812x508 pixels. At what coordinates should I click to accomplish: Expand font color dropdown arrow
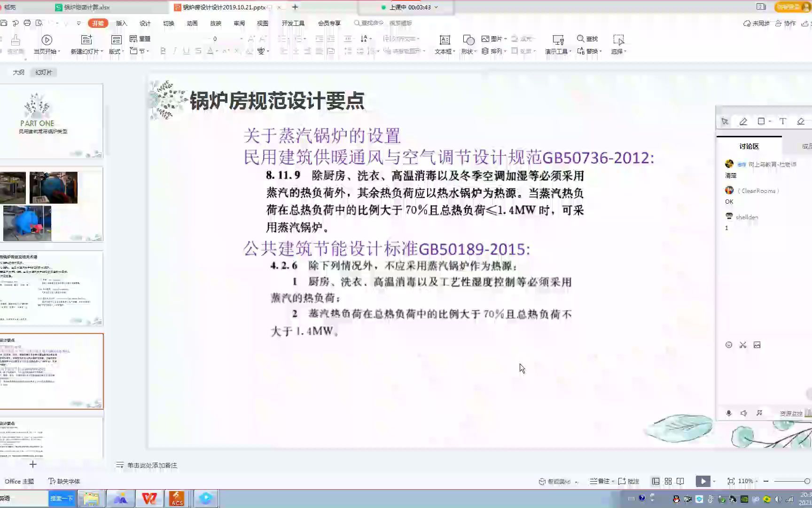(217, 51)
